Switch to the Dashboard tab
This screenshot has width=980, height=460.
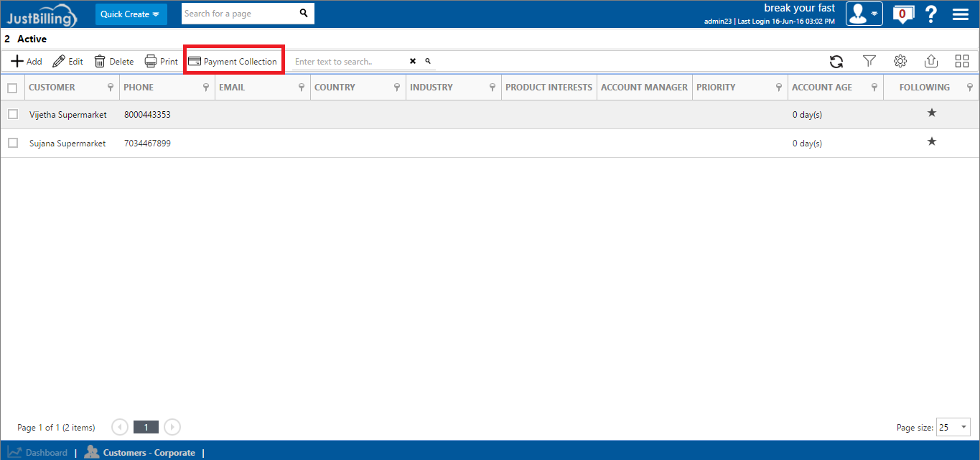38,452
